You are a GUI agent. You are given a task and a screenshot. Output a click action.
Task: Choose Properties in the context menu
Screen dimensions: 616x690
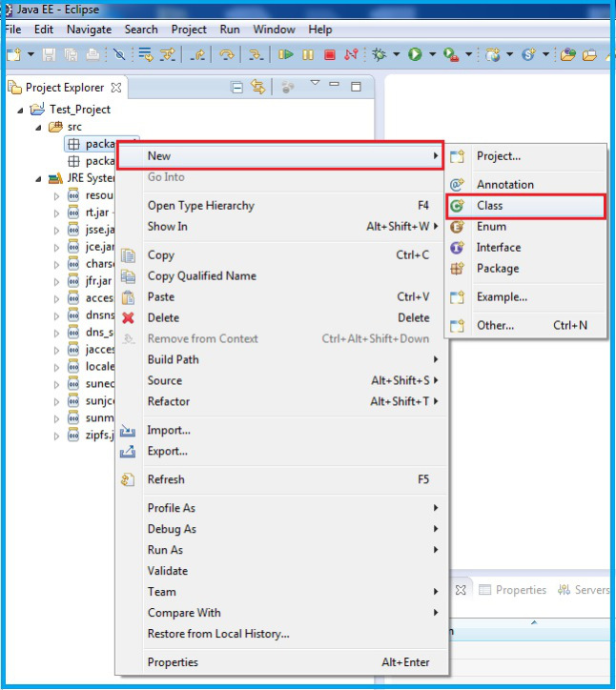click(282, 662)
